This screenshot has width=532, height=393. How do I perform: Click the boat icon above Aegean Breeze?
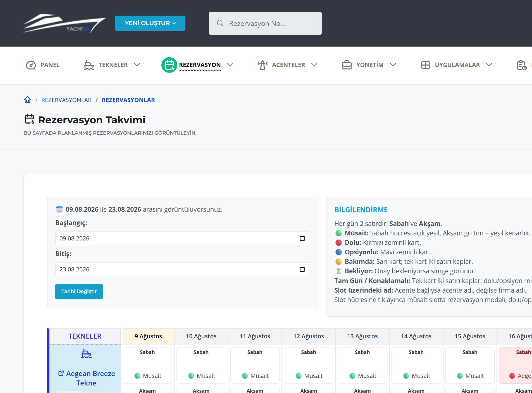pos(86,353)
